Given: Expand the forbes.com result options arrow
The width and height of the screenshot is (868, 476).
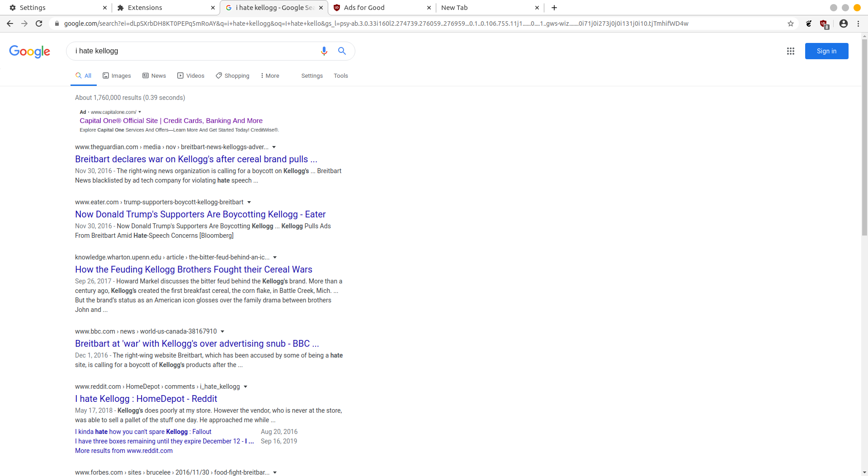Looking at the screenshot, I should 275,472.
